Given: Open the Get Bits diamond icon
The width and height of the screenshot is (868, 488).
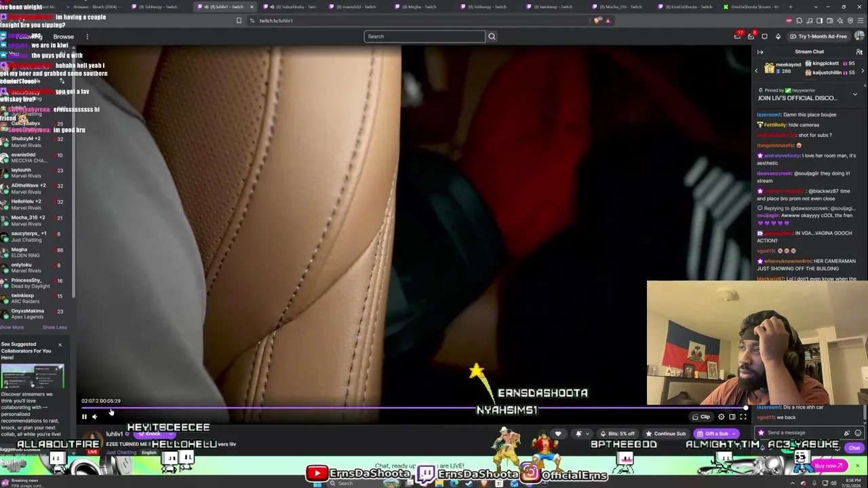Looking at the screenshot, I should click(778, 36).
